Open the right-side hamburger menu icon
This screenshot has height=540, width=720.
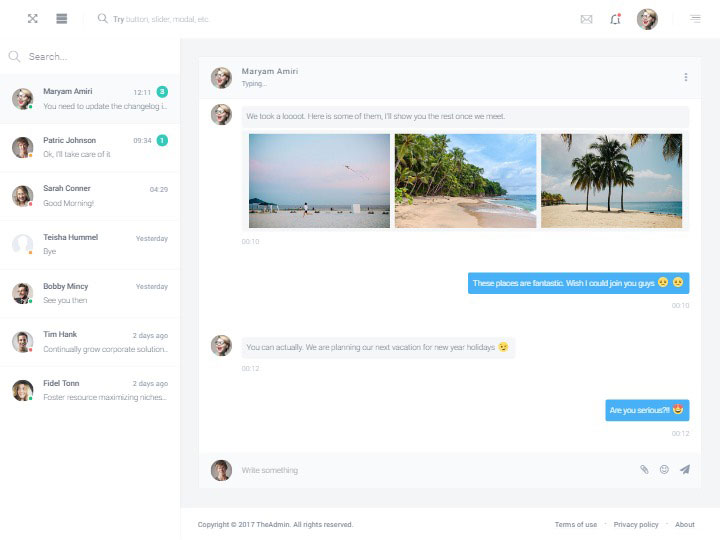point(695,19)
